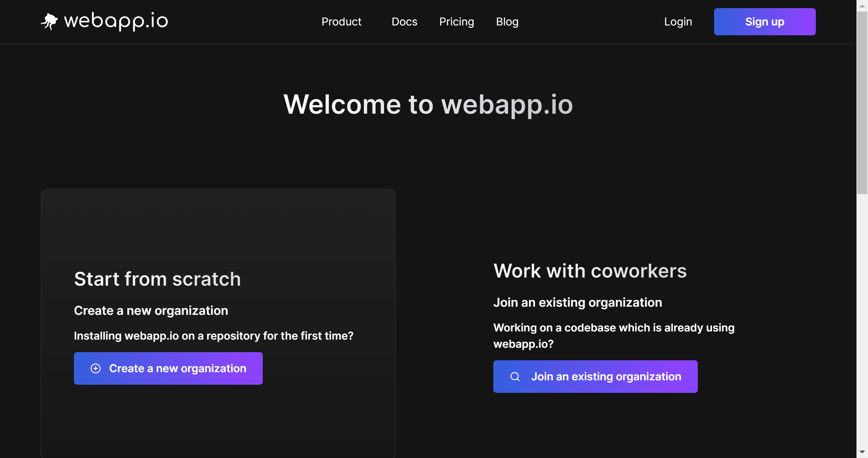
Task: Go to the Docs page
Action: 404,22
